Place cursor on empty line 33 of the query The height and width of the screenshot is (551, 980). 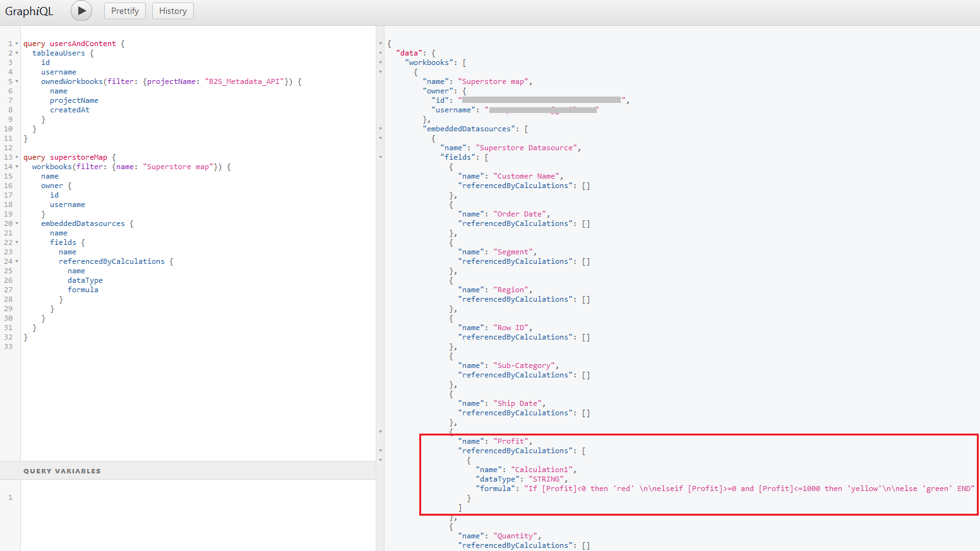point(126,347)
